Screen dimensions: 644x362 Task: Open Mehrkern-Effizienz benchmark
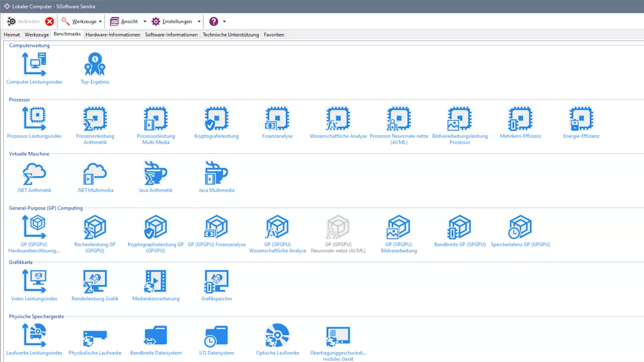521,123
